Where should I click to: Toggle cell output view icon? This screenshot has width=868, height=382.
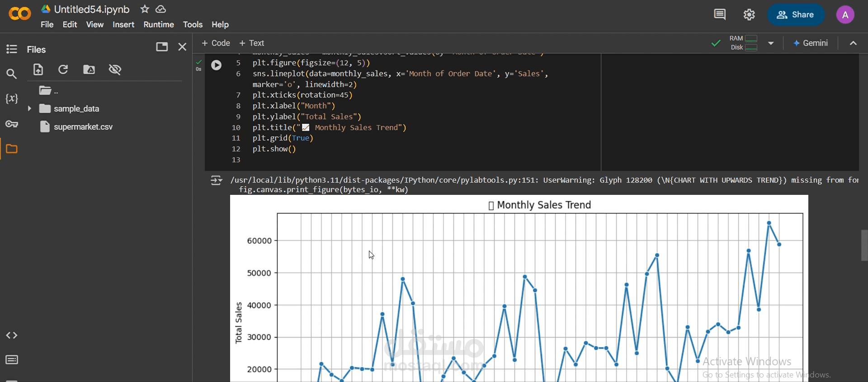click(217, 181)
